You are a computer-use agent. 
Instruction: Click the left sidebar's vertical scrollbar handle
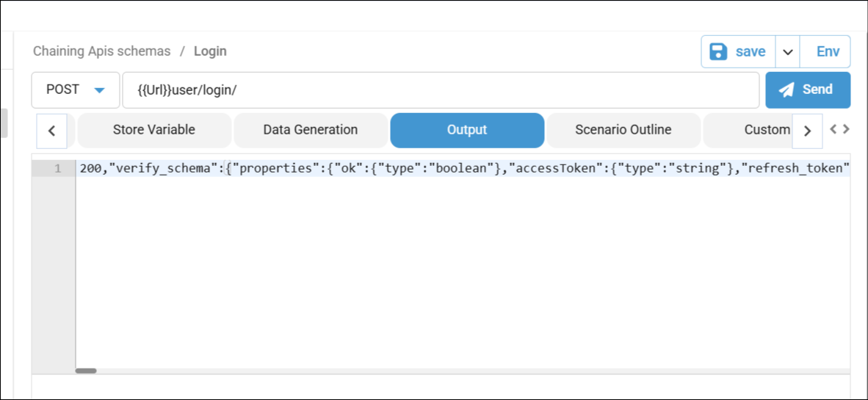click(x=4, y=123)
